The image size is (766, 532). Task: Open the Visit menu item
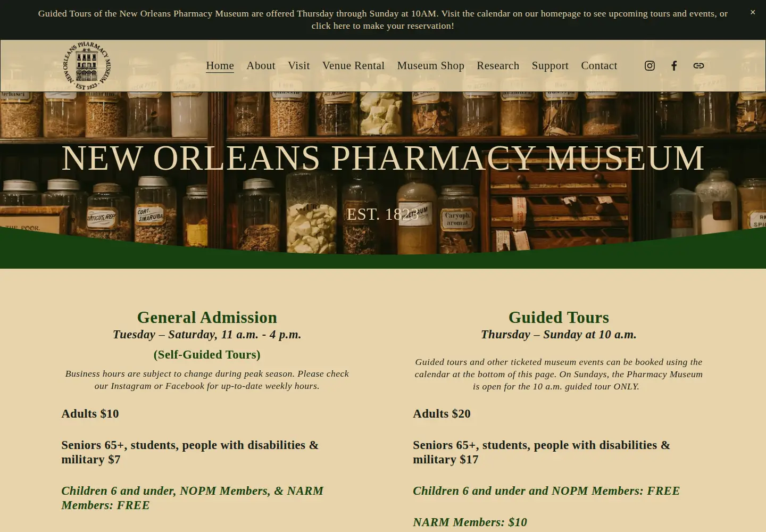(298, 65)
